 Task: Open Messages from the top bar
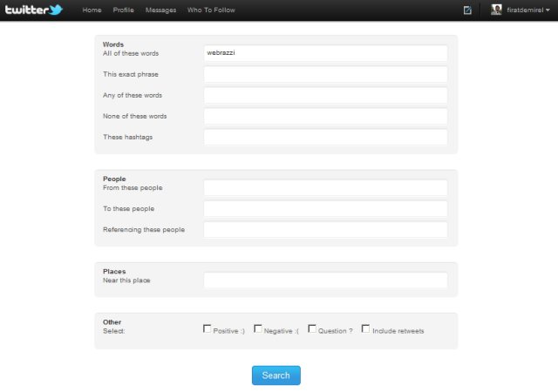point(160,10)
